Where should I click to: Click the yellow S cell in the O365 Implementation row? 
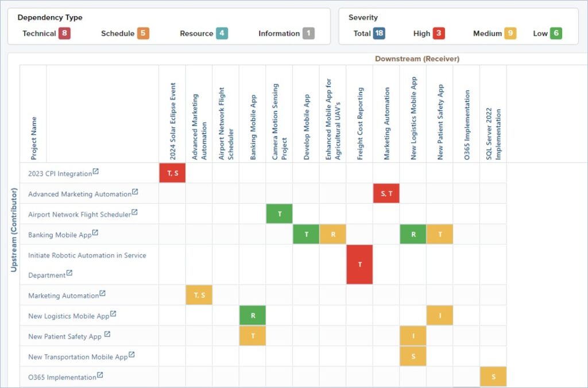point(493,377)
